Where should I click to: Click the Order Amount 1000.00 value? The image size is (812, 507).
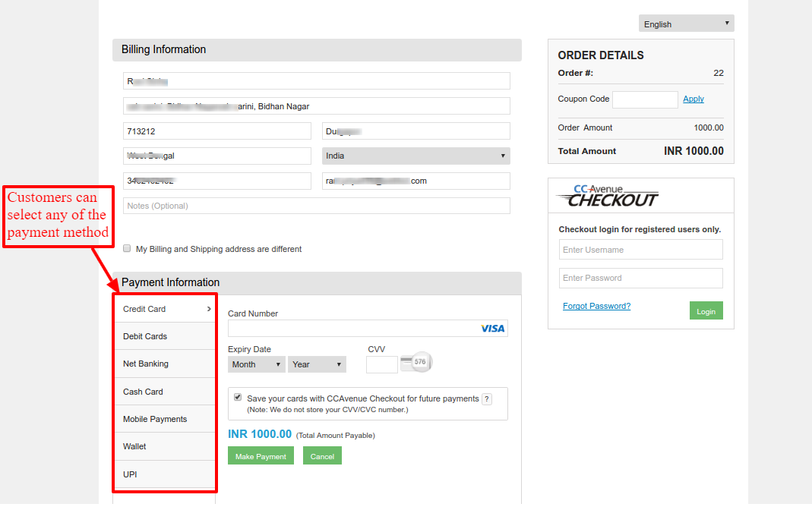(709, 128)
